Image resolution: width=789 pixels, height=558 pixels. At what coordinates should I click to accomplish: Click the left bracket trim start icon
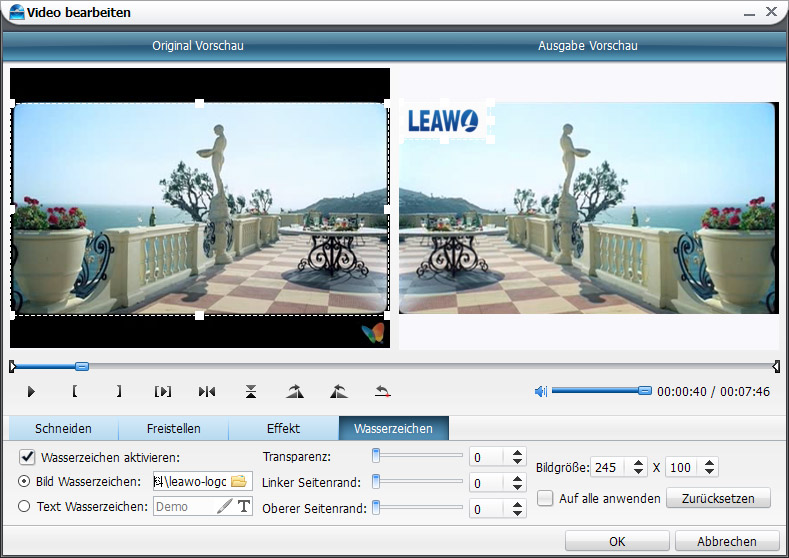(74, 391)
